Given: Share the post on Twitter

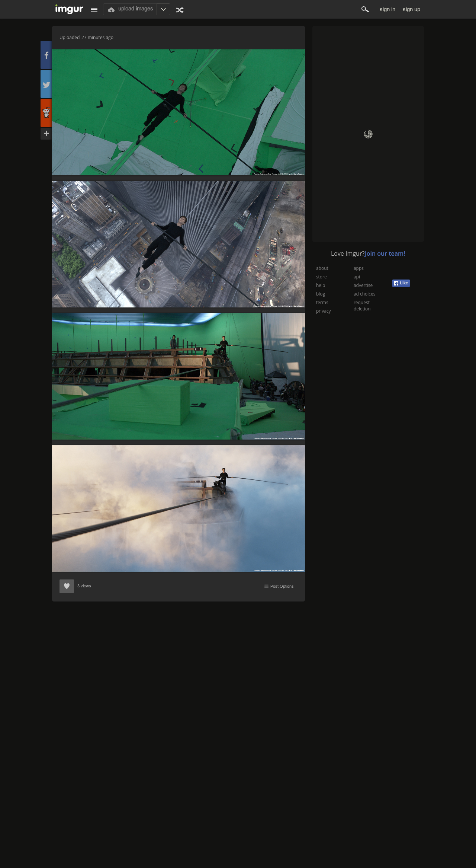Looking at the screenshot, I should [46, 84].
